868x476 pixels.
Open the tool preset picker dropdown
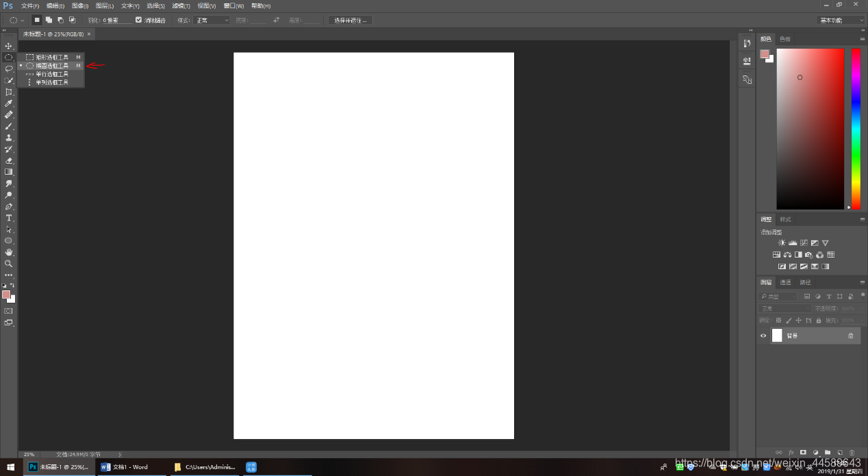tap(16, 20)
